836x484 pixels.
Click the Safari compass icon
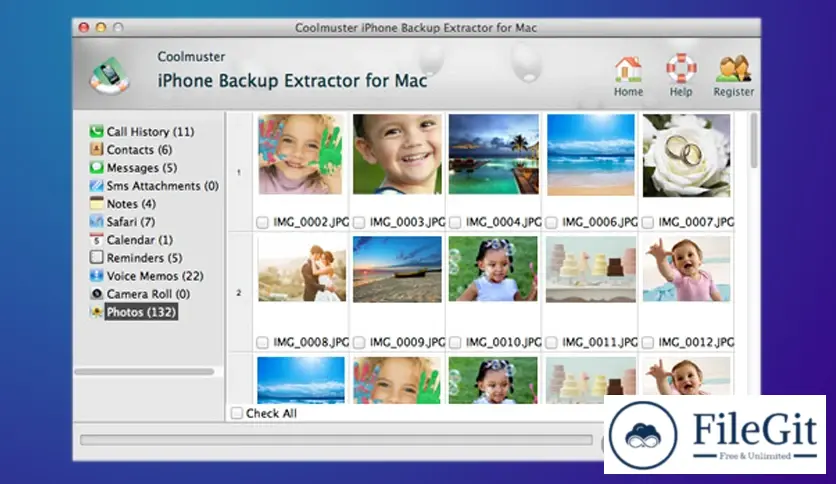[x=97, y=221]
